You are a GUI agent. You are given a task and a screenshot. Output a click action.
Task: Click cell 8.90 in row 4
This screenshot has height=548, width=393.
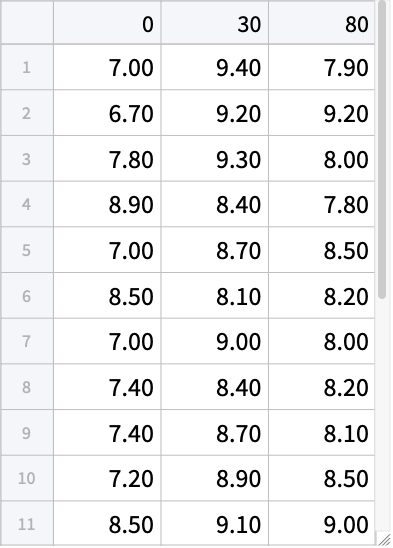(107, 204)
